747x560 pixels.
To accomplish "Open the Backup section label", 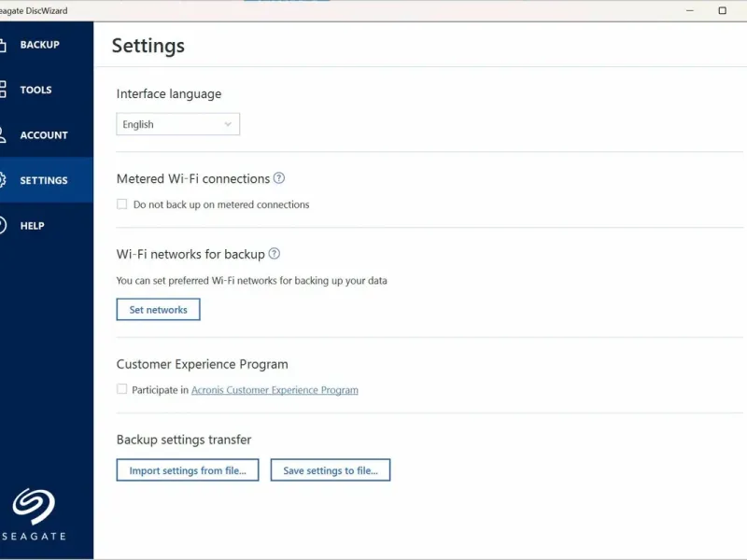I will [40, 45].
